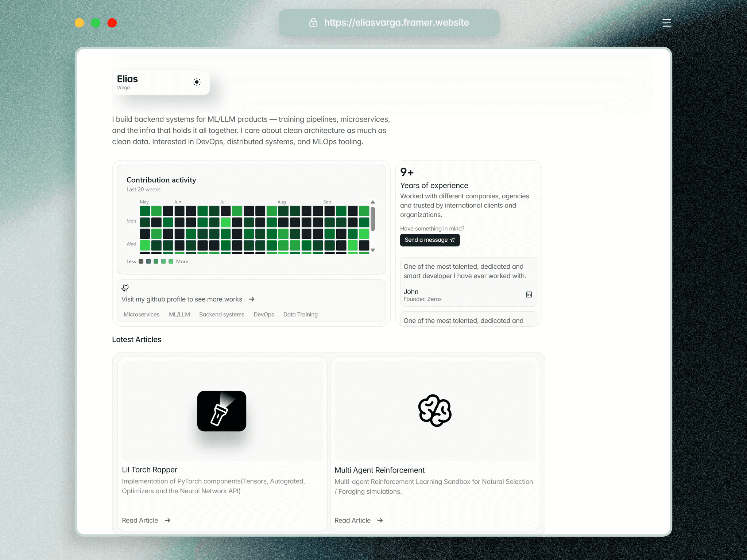
Task: Select the DevOps tag
Action: (x=264, y=314)
